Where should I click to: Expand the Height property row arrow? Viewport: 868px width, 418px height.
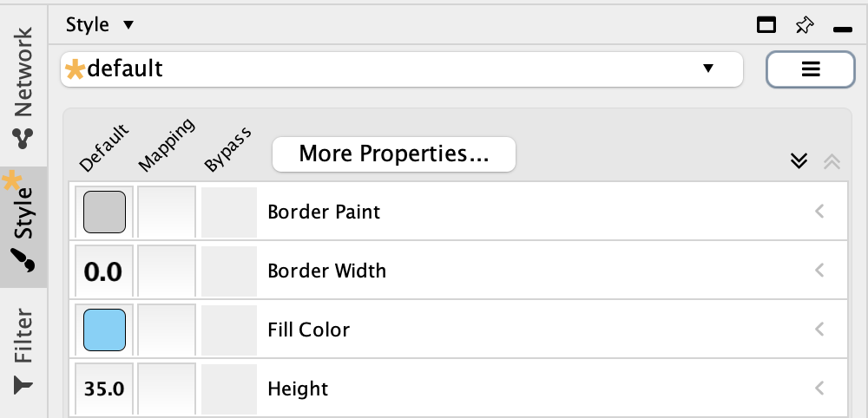pyautogui.click(x=819, y=389)
